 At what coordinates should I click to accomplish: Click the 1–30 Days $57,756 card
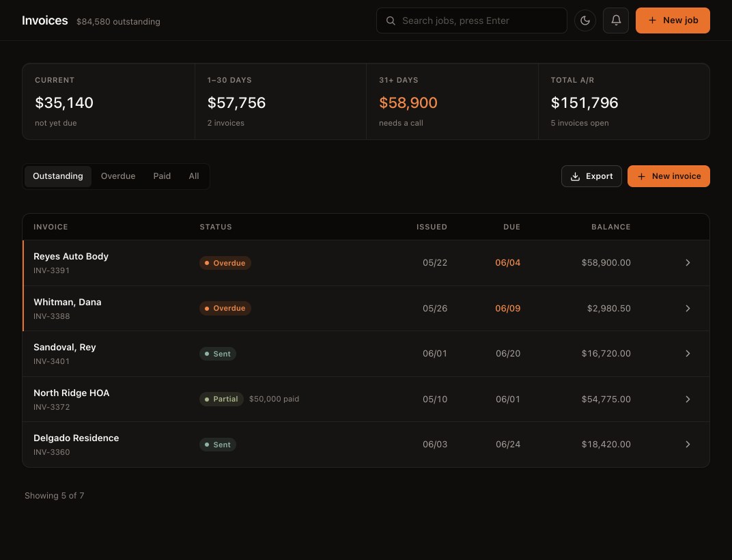pos(281,101)
